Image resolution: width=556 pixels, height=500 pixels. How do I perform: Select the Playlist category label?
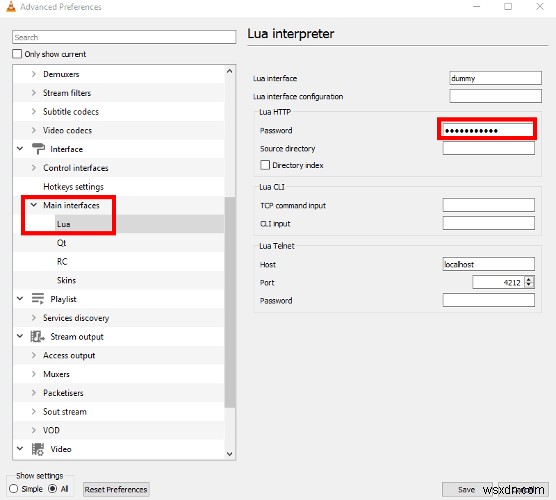click(x=63, y=299)
